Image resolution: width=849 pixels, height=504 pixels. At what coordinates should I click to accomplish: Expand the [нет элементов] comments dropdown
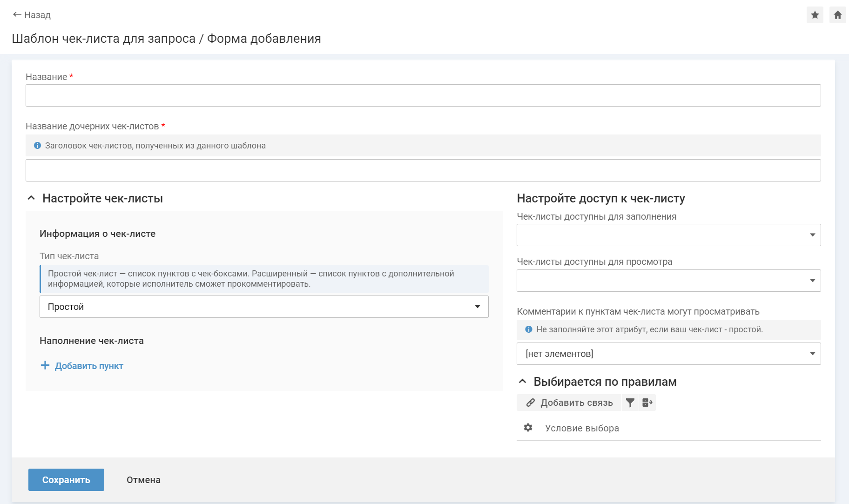pyautogui.click(x=668, y=354)
